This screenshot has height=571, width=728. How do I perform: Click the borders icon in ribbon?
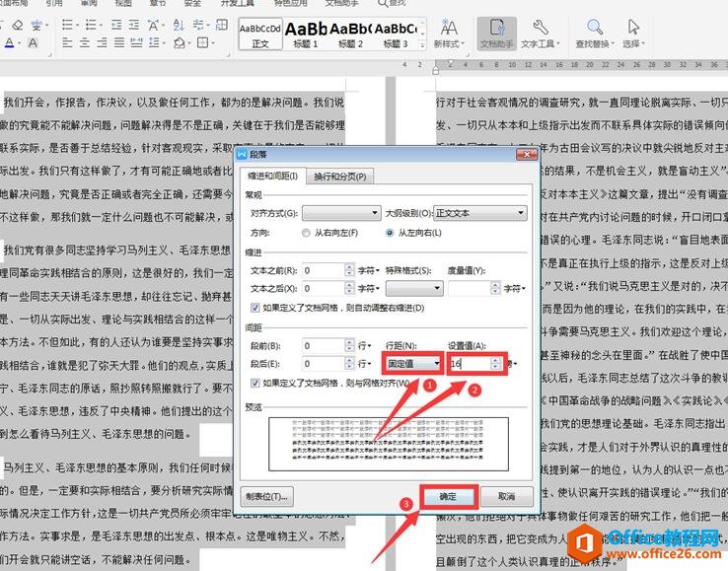203,43
